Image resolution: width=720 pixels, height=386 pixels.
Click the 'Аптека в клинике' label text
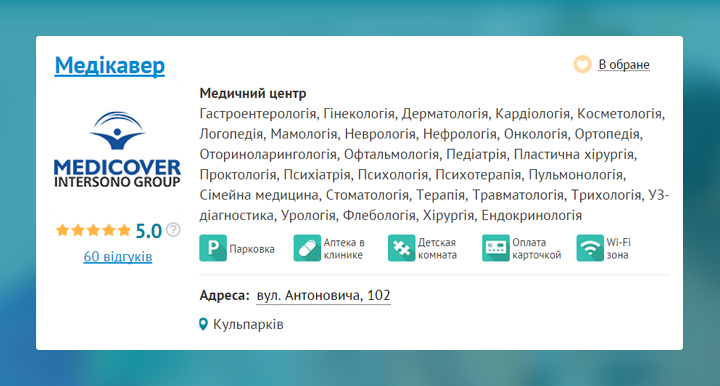(x=344, y=248)
